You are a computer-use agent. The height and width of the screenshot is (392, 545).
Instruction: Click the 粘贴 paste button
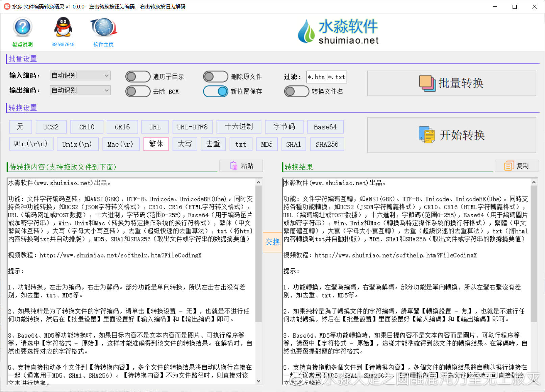[x=241, y=166]
